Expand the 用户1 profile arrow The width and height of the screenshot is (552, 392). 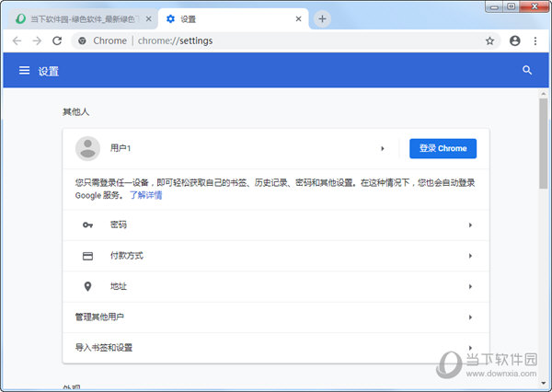pos(383,149)
